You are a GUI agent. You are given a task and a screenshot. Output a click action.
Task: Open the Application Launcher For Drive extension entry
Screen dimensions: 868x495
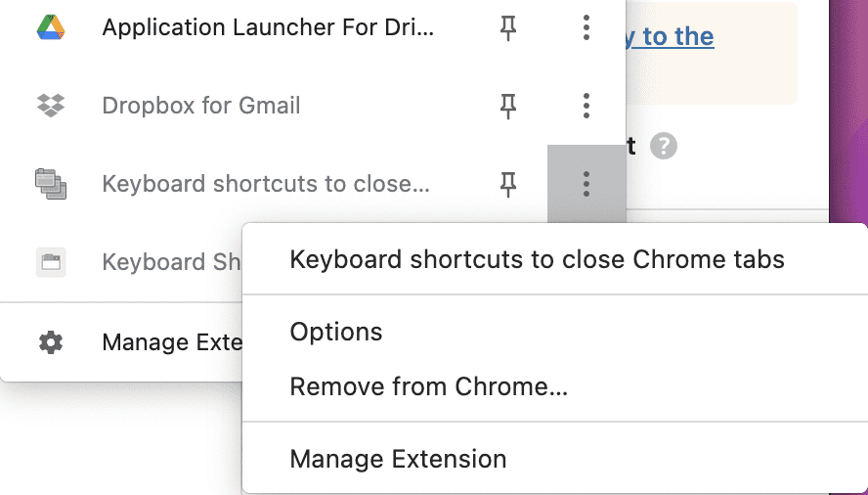coord(268,27)
